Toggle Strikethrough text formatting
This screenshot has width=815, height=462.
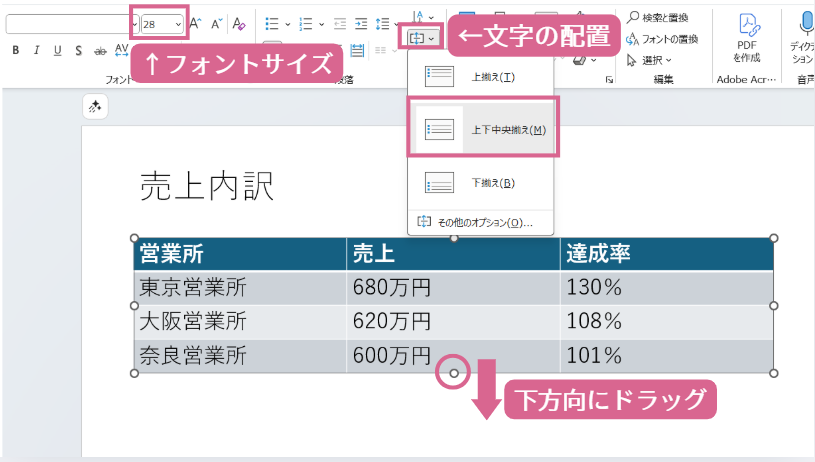(99, 51)
